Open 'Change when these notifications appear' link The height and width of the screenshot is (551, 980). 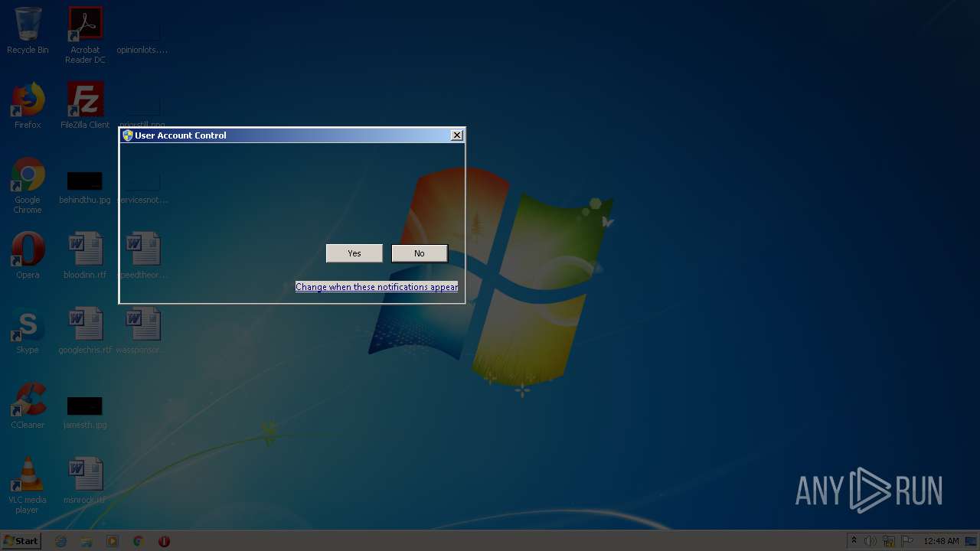pos(377,287)
